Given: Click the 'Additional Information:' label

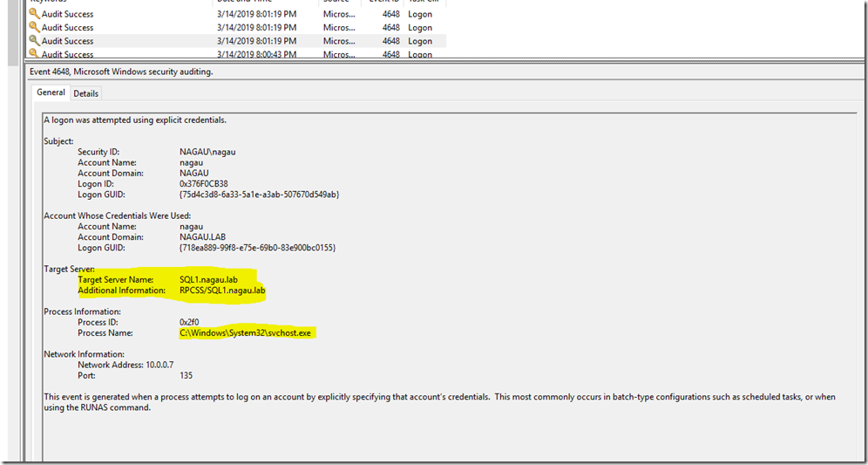Looking at the screenshot, I should (121, 291).
